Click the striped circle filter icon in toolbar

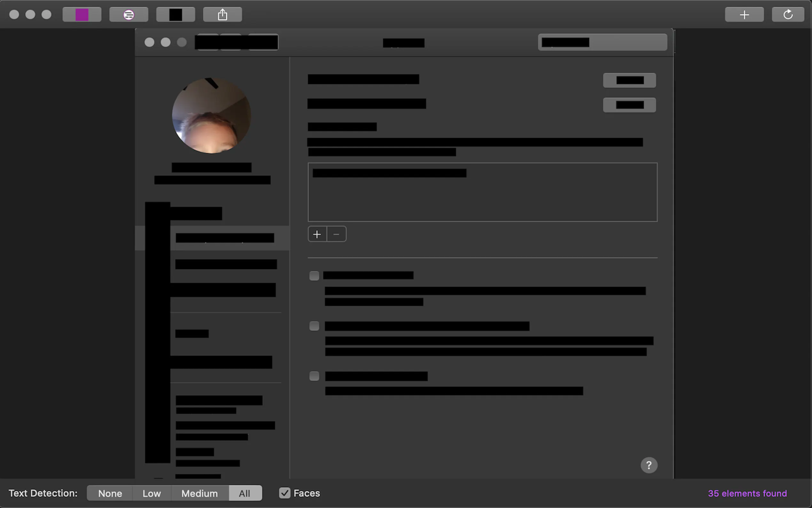click(x=129, y=15)
